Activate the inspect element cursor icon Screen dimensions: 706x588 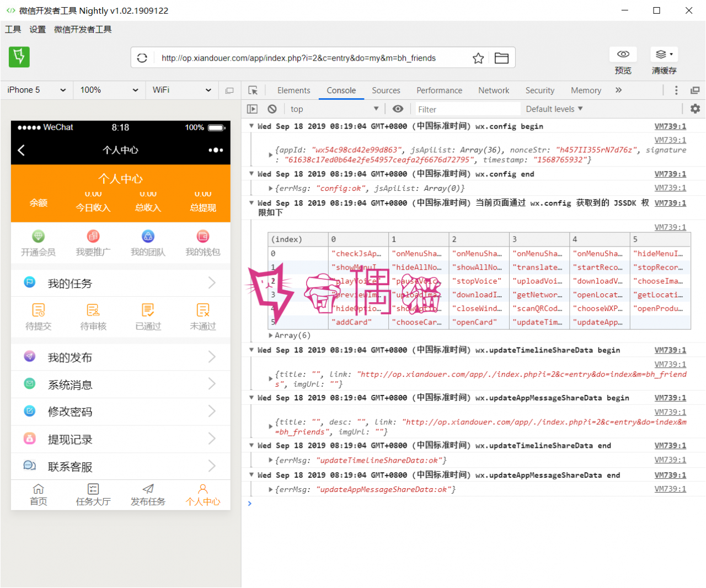coord(253,90)
